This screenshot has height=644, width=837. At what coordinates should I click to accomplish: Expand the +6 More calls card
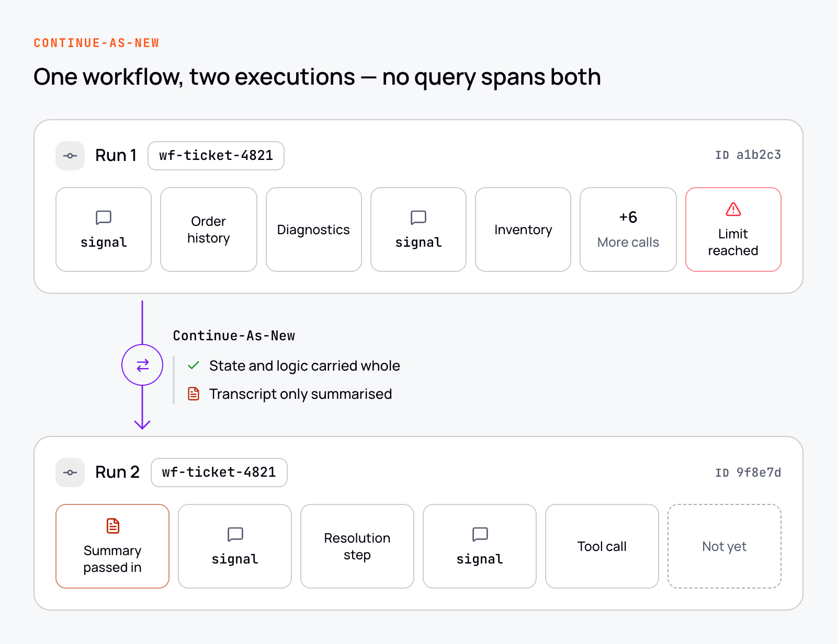click(x=628, y=229)
